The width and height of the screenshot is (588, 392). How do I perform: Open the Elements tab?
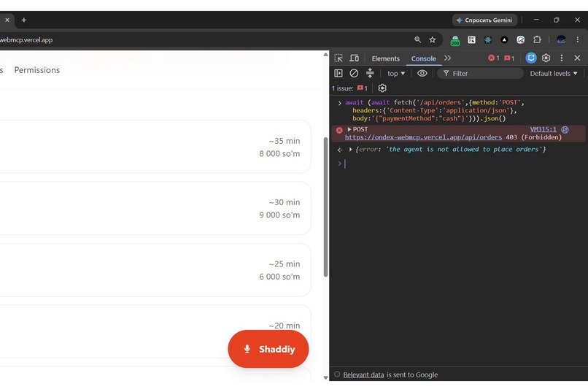385,58
